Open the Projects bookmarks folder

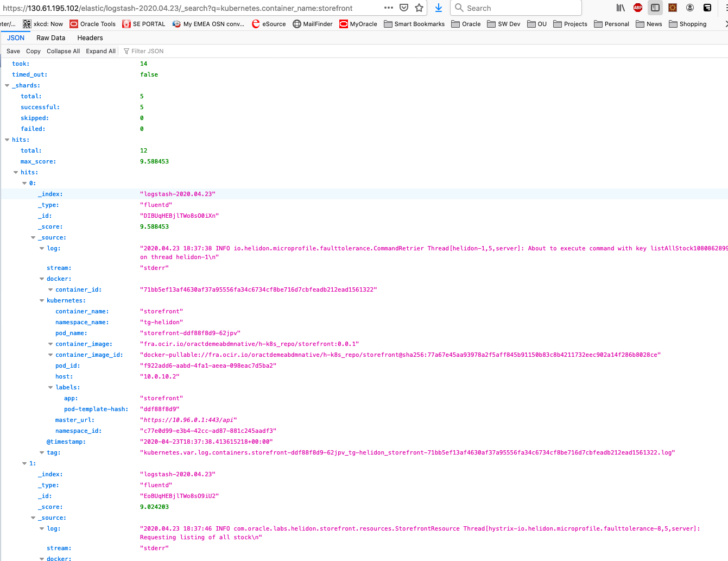[x=571, y=24]
